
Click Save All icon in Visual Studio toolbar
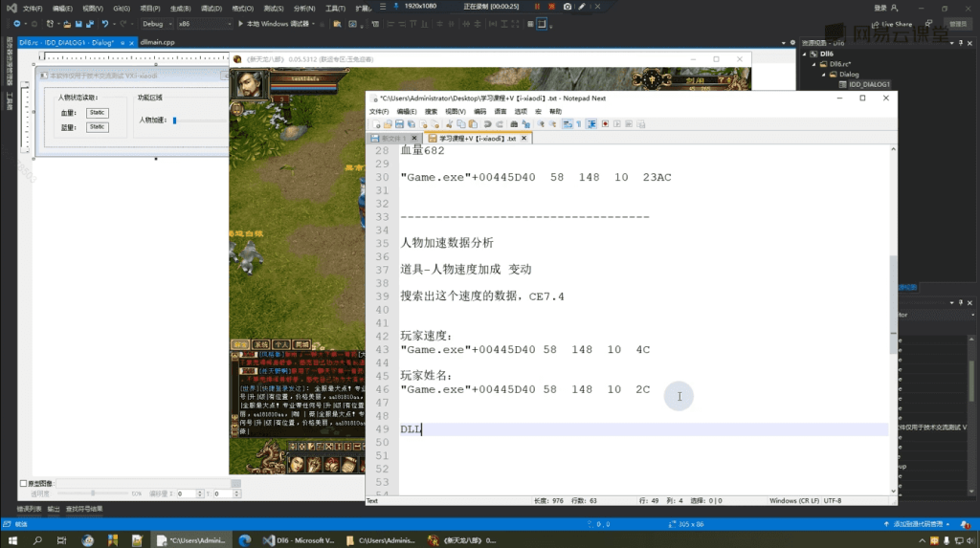click(x=87, y=23)
